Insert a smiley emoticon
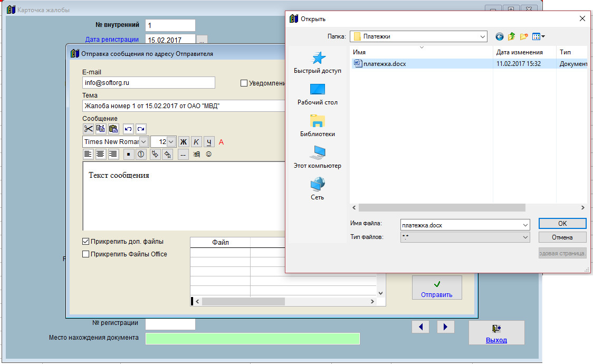The width and height of the screenshot is (593, 364). 209,155
